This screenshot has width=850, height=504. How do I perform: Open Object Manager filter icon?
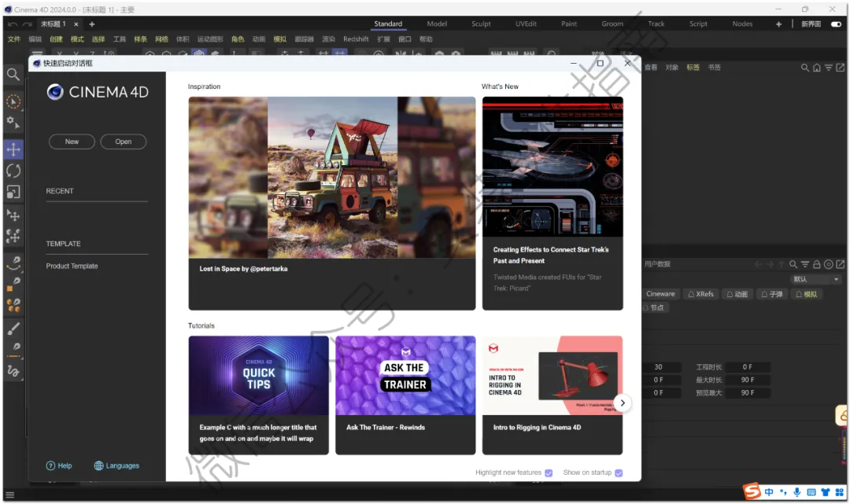pos(828,68)
